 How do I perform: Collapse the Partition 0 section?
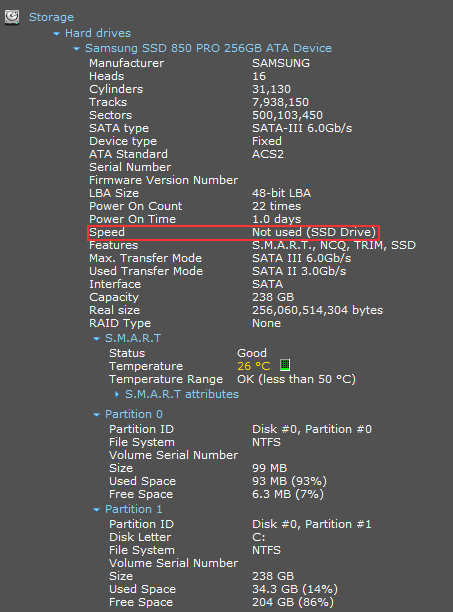click(x=96, y=415)
